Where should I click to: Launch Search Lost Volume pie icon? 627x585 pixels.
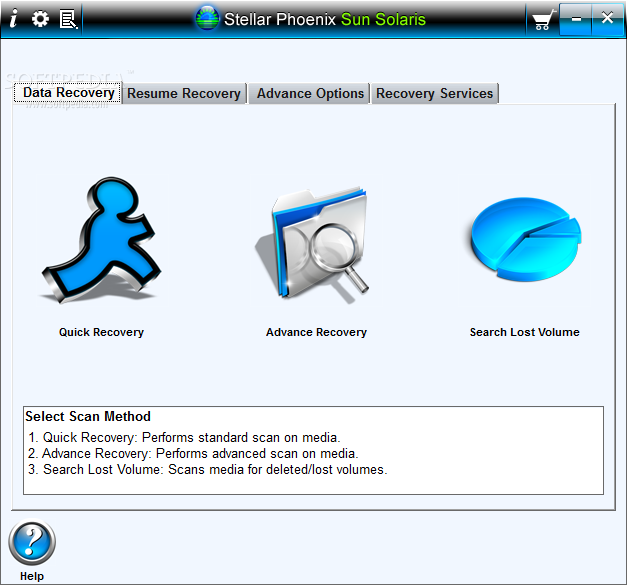click(525, 239)
